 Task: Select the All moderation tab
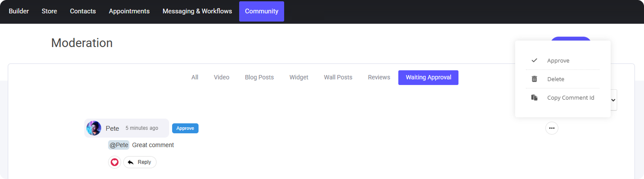point(195,78)
